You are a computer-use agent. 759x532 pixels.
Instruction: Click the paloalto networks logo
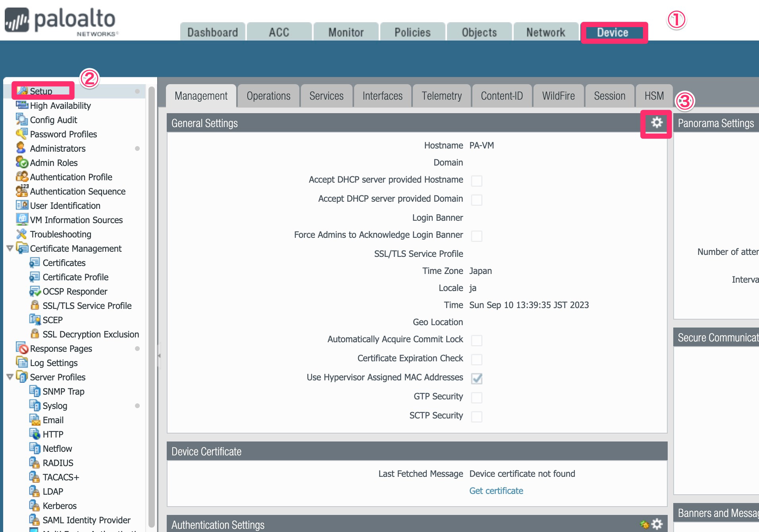tap(59, 21)
